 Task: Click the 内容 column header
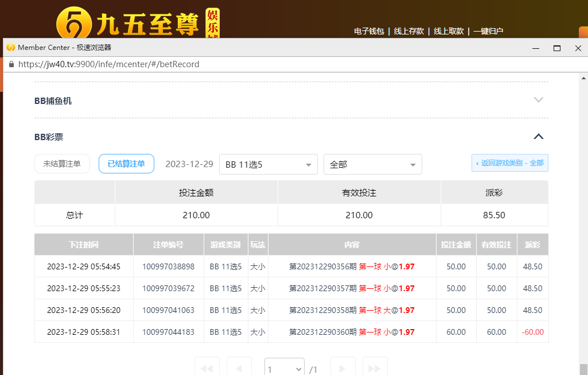(352, 245)
